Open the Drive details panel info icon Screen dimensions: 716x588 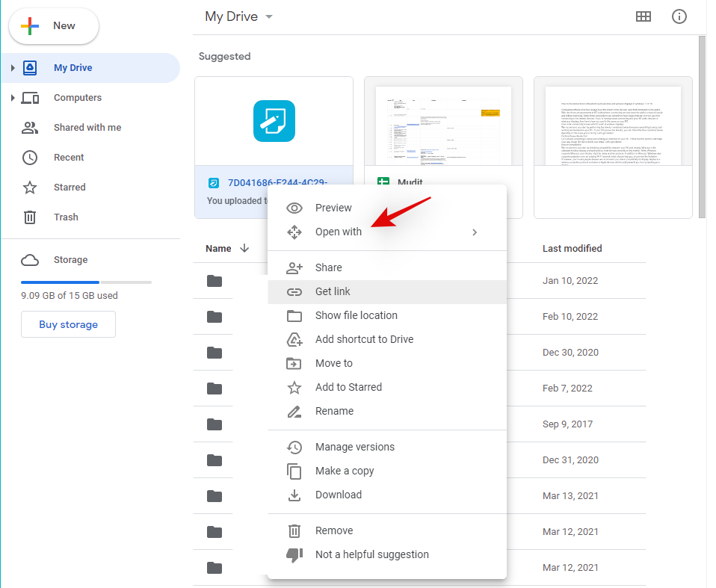679,16
